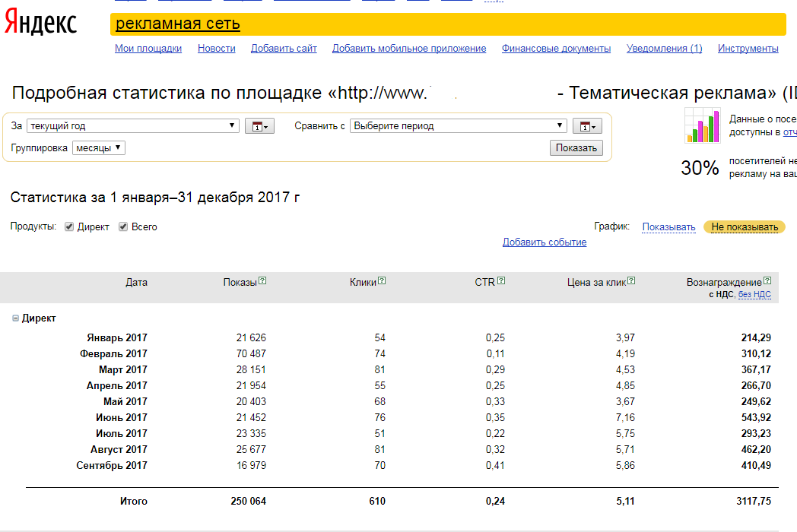
Task: Click the colorful bar chart icon
Action: pos(703,125)
